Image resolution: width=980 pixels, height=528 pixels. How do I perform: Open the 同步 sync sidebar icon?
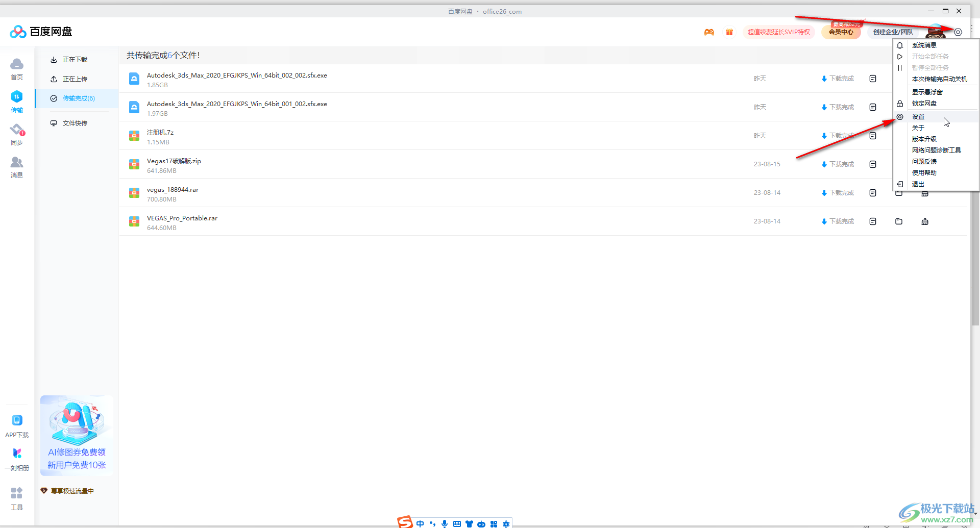click(x=17, y=134)
